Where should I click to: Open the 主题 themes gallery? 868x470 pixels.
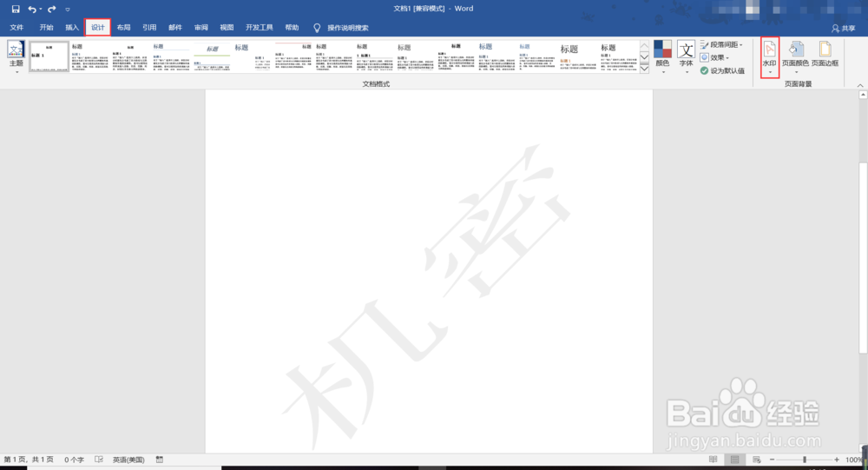tap(16, 56)
